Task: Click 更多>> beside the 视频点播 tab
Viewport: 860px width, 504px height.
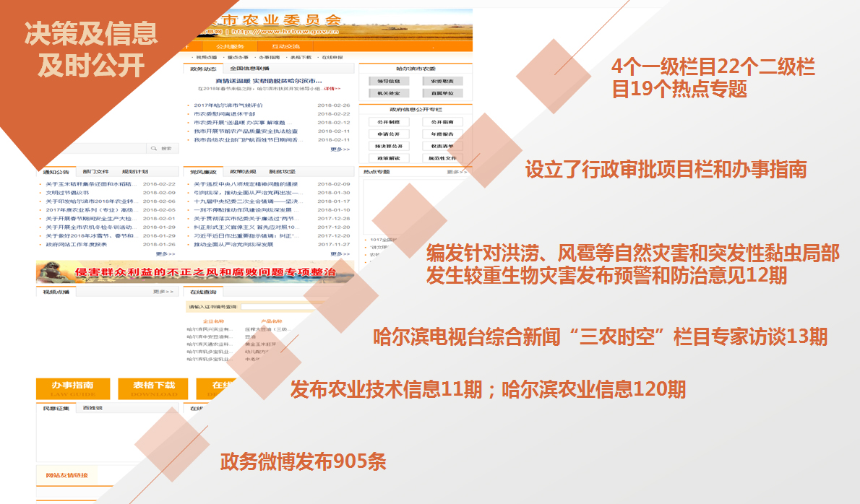Action: 163,292
